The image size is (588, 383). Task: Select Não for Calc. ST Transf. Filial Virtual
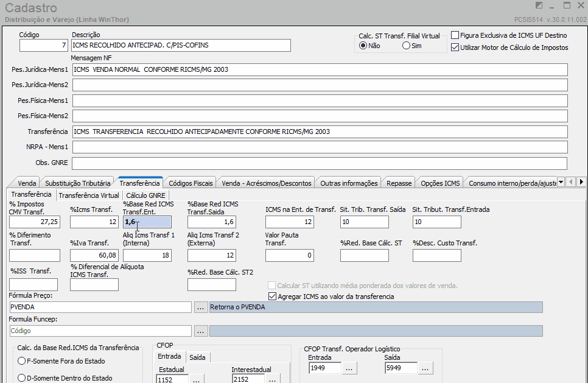click(x=363, y=46)
